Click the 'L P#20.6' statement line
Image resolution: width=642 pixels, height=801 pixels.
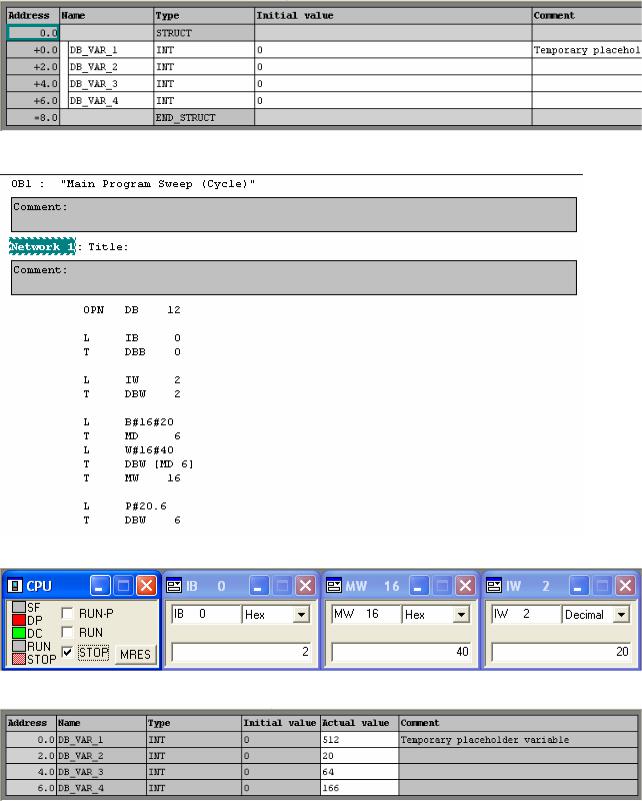pyautogui.click(x=125, y=506)
